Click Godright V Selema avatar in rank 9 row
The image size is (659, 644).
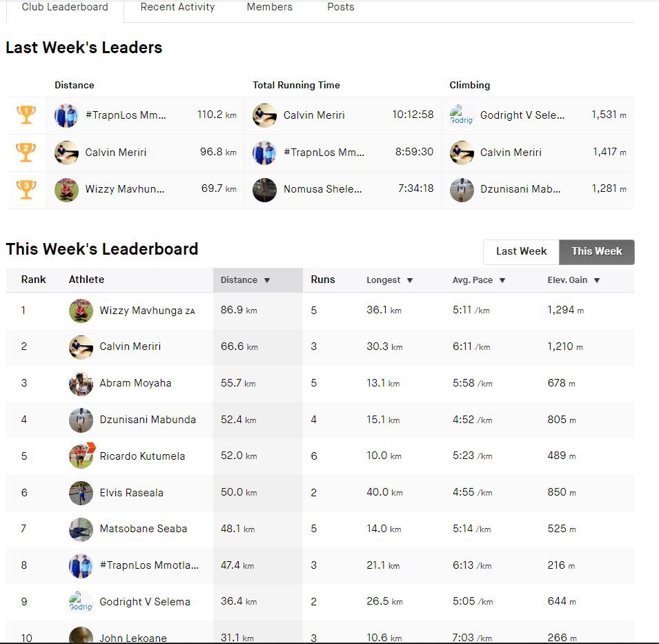click(81, 602)
